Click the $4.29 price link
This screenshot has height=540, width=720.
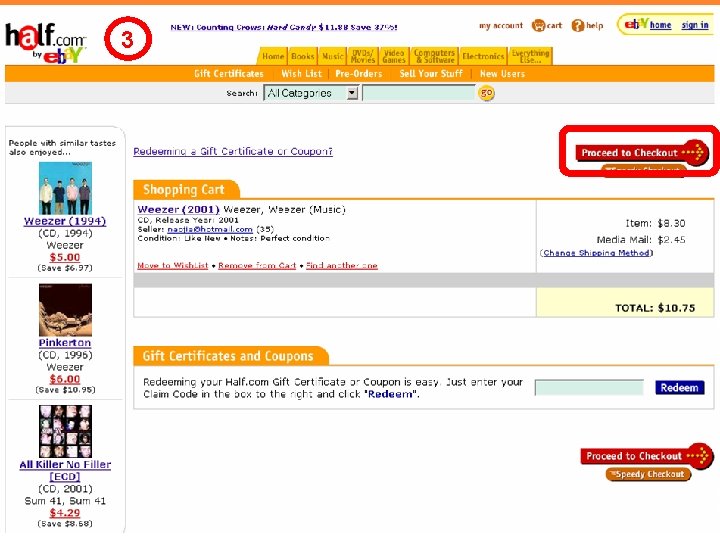point(65,512)
